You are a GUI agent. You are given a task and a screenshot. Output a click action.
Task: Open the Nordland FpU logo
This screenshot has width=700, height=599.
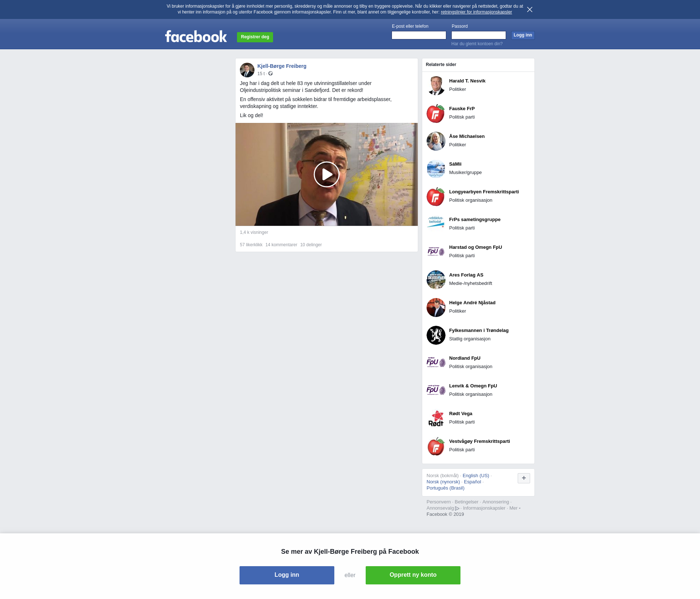point(436,363)
